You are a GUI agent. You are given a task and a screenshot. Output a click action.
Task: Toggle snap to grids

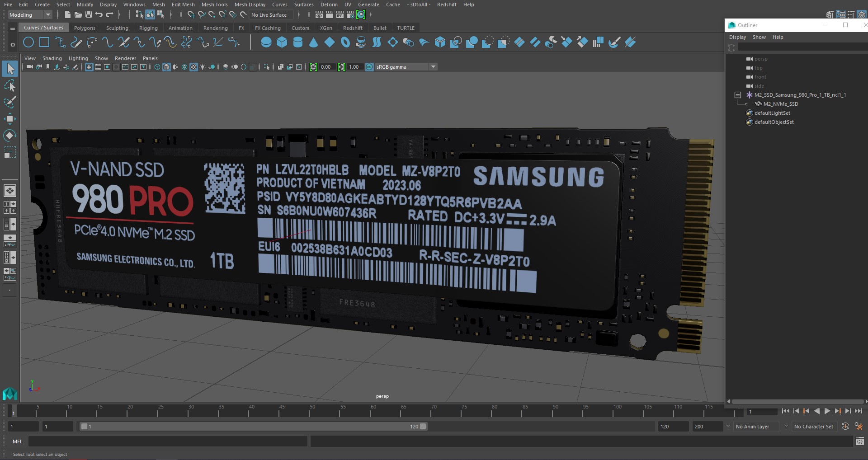click(191, 15)
